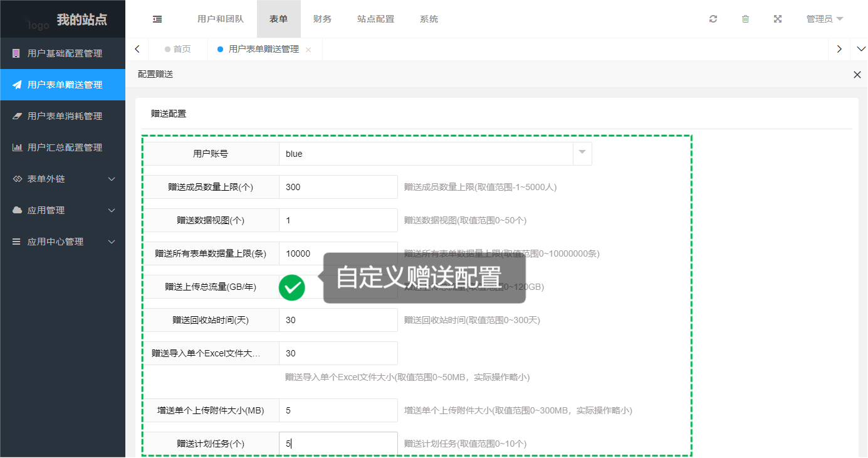Click the refresh icon in top bar
This screenshot has width=868, height=458.
pos(713,19)
